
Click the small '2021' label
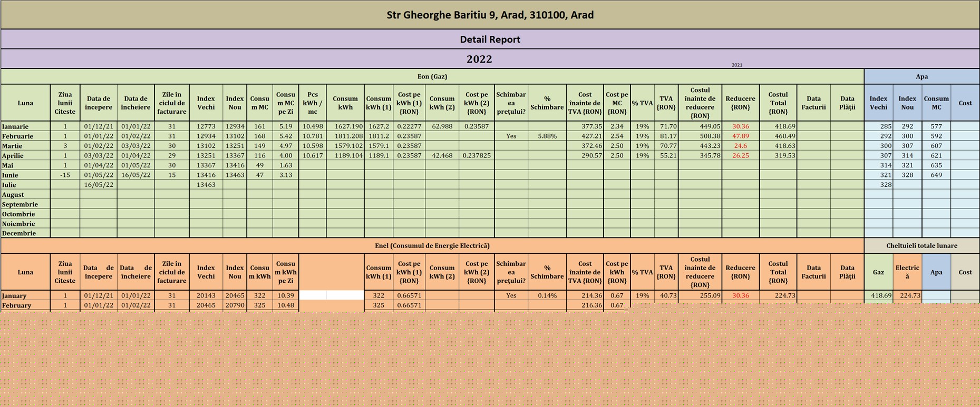click(736, 65)
